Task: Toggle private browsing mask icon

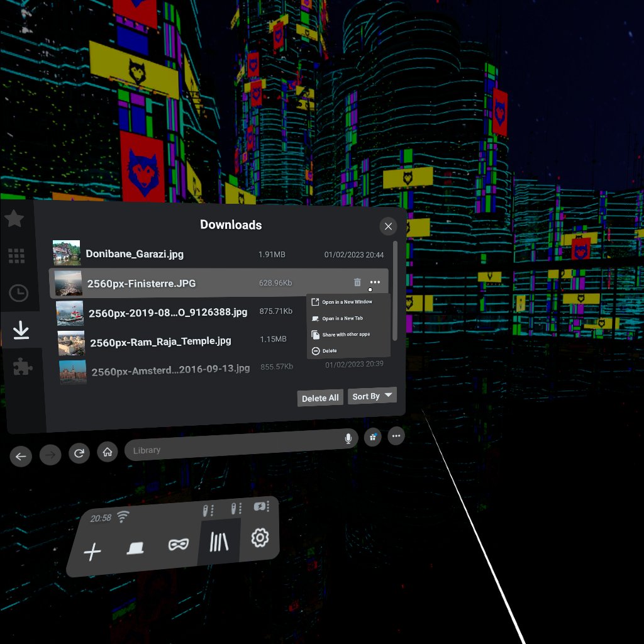Action: 179,545
